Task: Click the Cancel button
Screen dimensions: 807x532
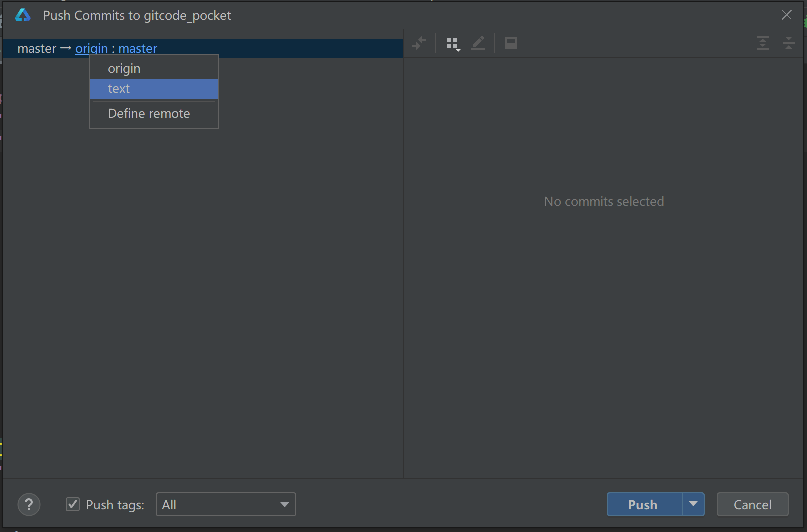Action: coord(752,504)
